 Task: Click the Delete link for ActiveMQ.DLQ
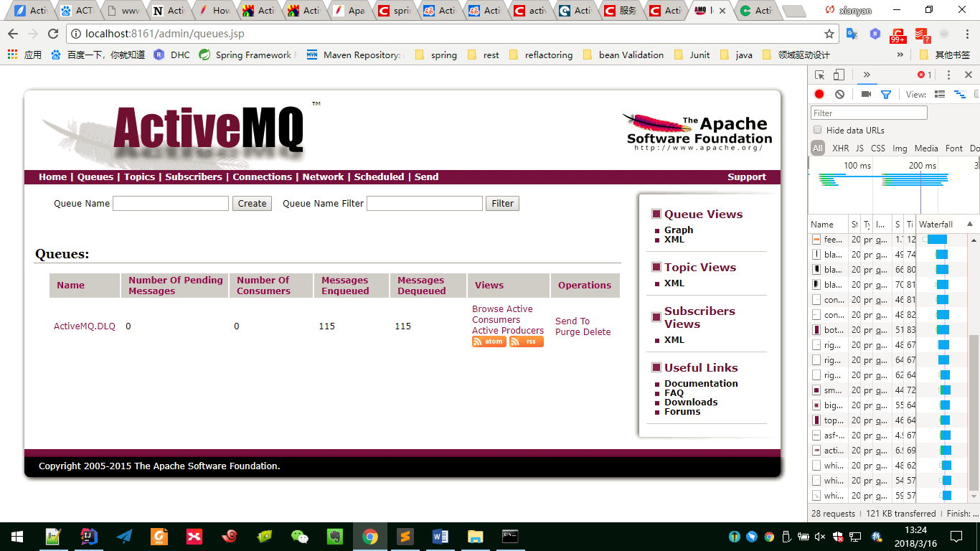coord(597,331)
